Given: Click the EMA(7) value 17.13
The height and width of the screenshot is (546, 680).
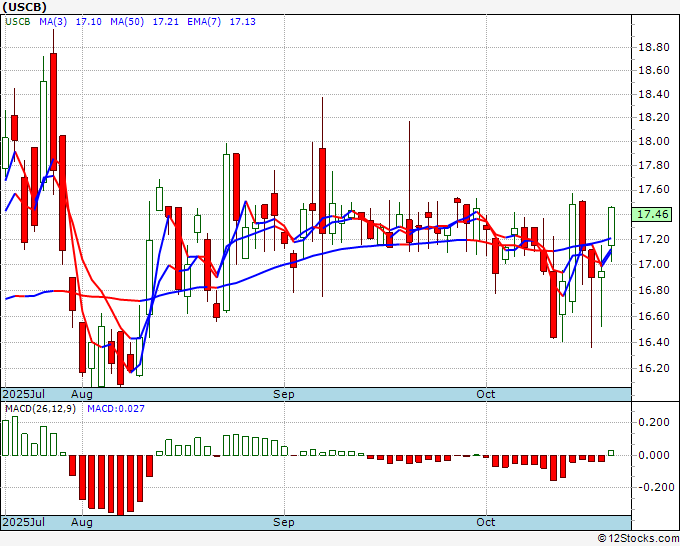Looking at the screenshot, I should [x=242, y=22].
